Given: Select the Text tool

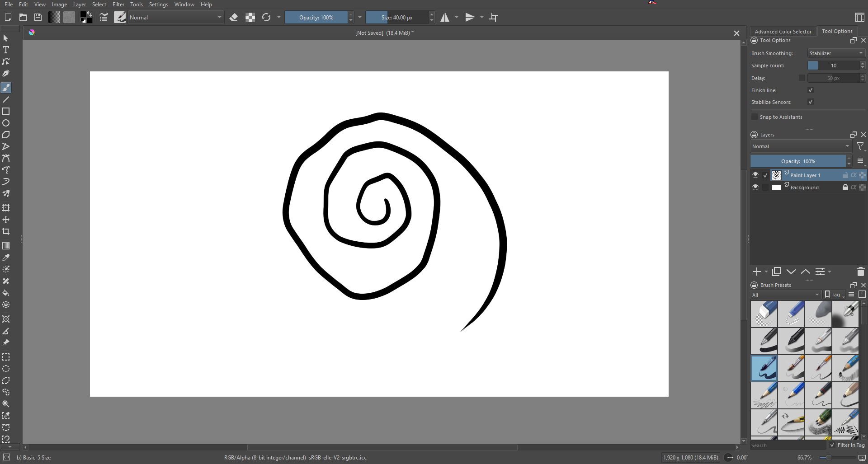Looking at the screenshot, I should pyautogui.click(x=6, y=50).
